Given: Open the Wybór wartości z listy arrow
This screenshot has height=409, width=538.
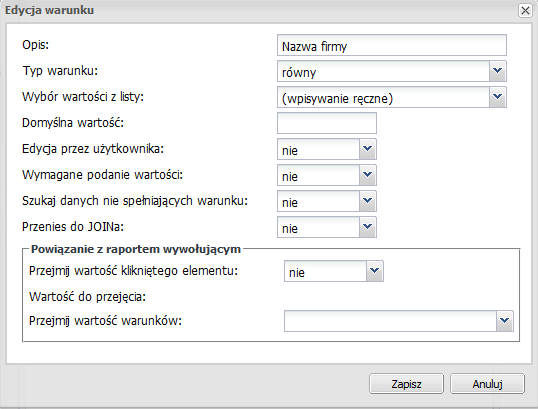Looking at the screenshot, I should tap(498, 97).
